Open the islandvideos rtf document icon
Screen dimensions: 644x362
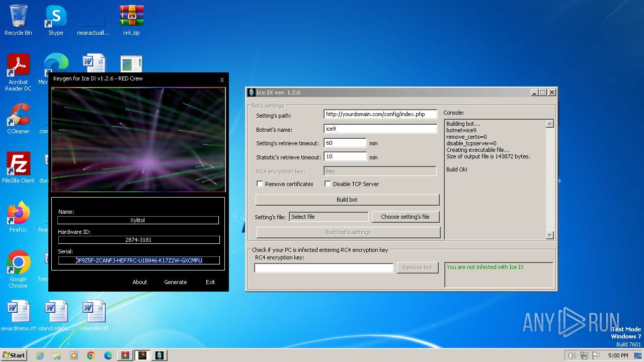[56, 316]
